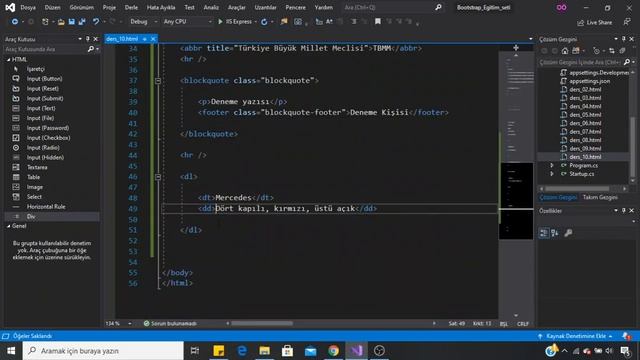Click the browser Refresh toolbar icon
The height and width of the screenshot is (360, 640).
pyautogui.click(x=264, y=22)
